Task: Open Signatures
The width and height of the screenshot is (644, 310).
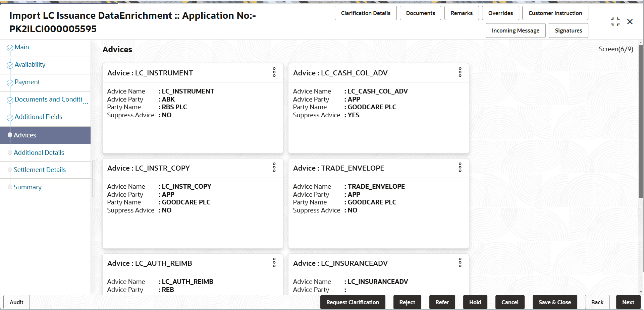Action: [x=569, y=30]
